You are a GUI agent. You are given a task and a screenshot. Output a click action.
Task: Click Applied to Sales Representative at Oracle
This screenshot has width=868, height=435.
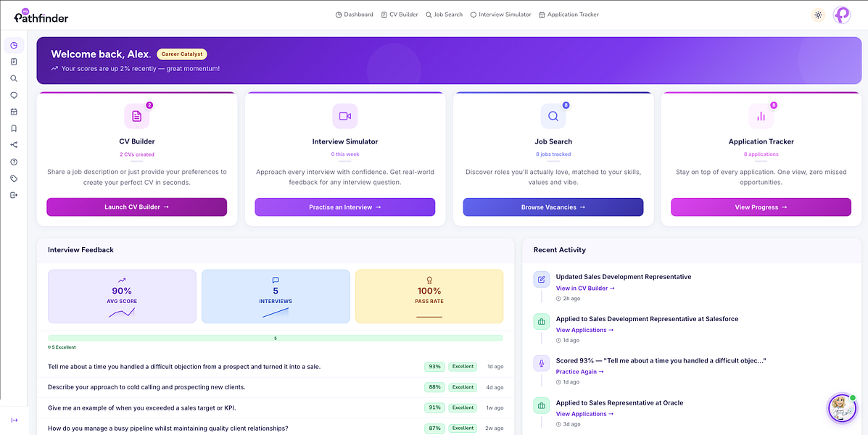619,403
